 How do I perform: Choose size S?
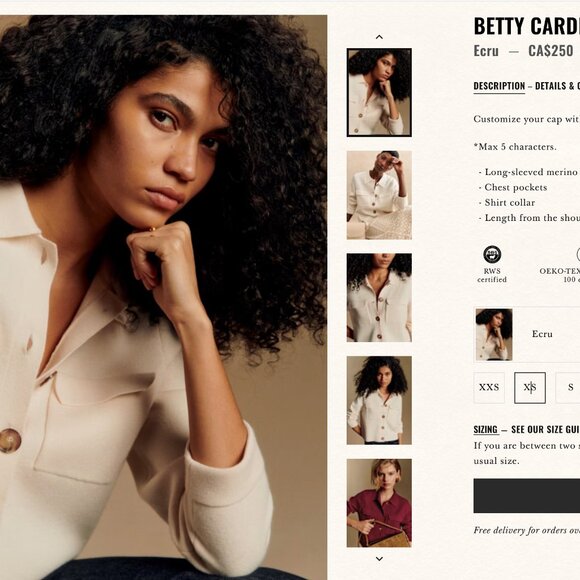point(568,388)
